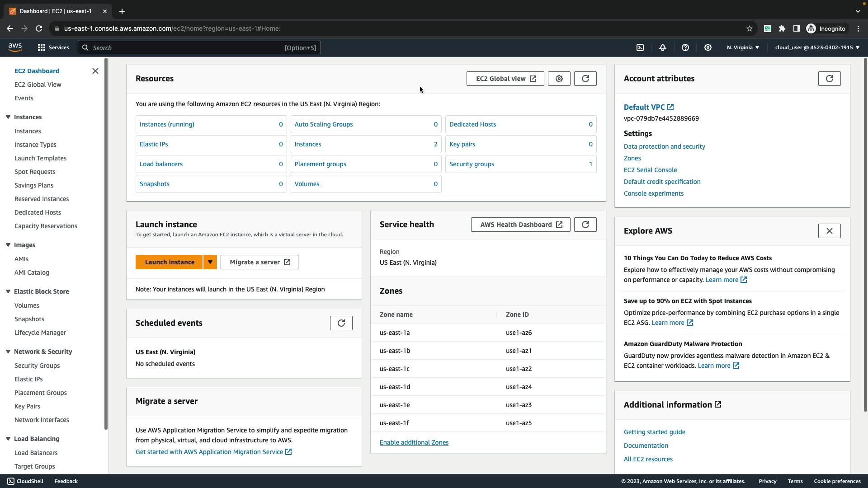
Task: Follow the Enable additional Zones link
Action: [x=414, y=442]
